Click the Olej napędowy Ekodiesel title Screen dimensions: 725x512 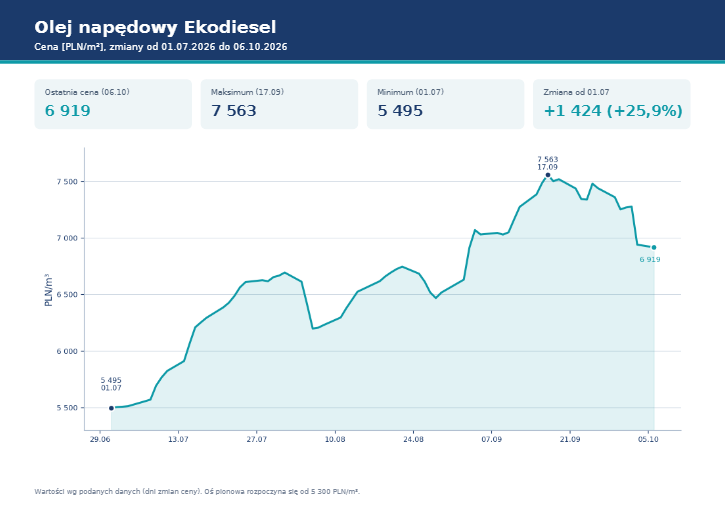point(155,27)
